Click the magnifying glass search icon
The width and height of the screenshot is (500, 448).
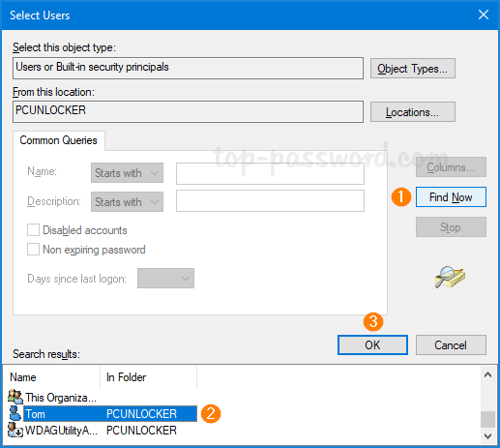pyautogui.click(x=450, y=277)
